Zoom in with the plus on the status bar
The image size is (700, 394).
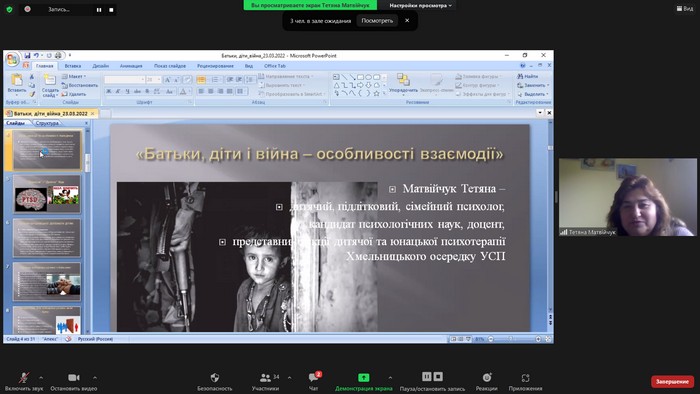point(538,339)
